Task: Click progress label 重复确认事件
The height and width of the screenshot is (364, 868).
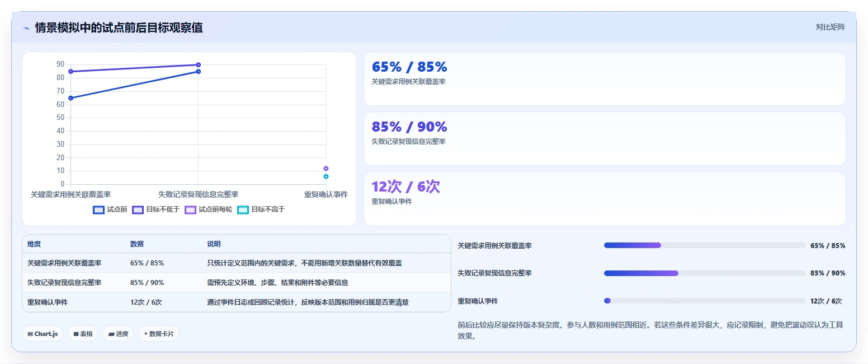Action: pyautogui.click(x=478, y=301)
